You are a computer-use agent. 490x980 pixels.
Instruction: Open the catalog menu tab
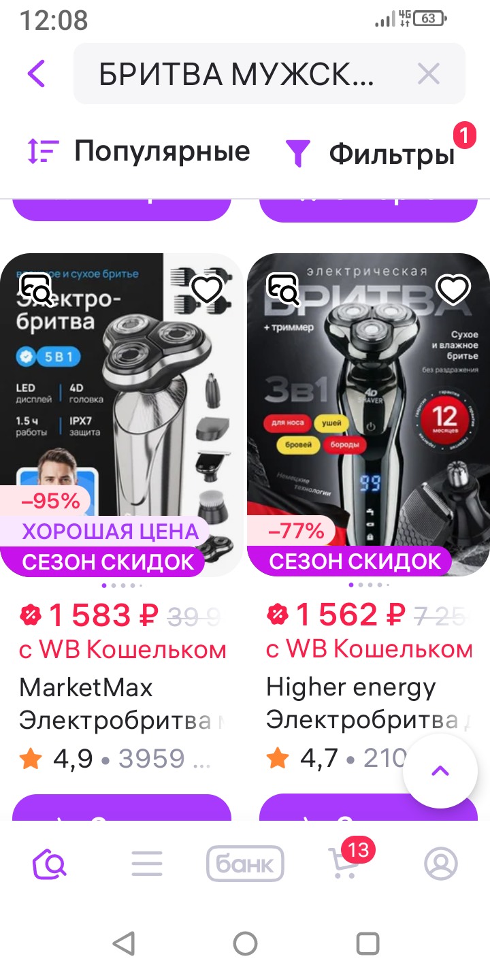coord(147,864)
